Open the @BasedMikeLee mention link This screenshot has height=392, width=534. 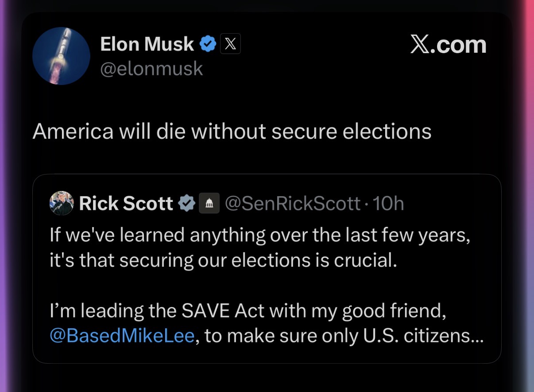click(x=122, y=336)
